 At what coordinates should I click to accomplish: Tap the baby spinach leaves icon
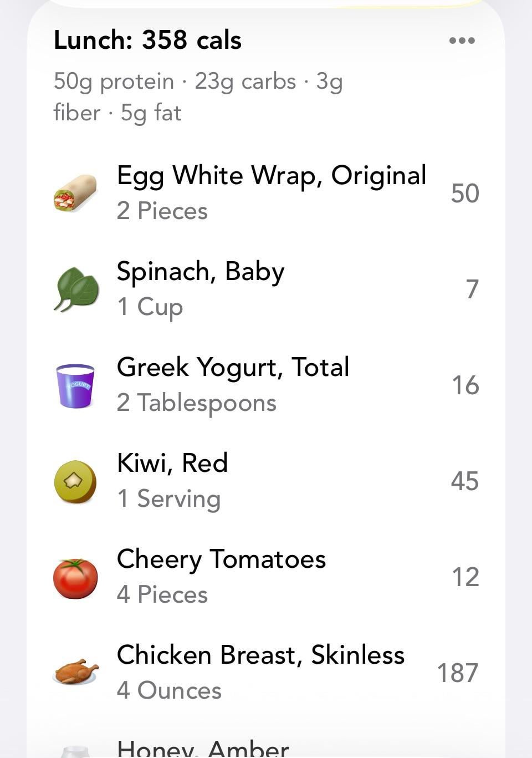tap(76, 289)
